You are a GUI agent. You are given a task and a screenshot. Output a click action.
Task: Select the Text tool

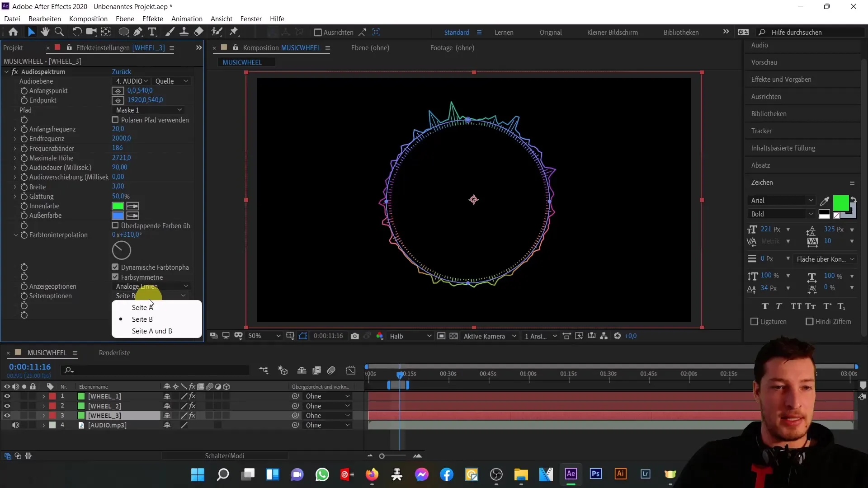click(x=152, y=32)
